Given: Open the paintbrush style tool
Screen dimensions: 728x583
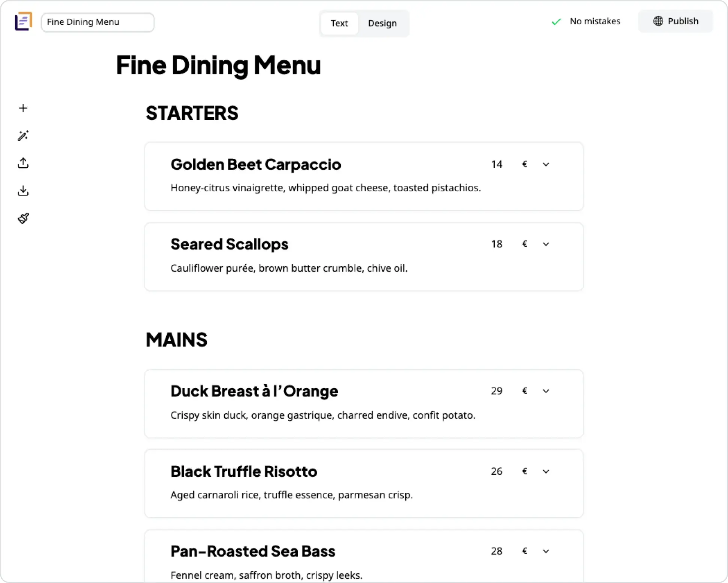Looking at the screenshot, I should click(x=23, y=218).
